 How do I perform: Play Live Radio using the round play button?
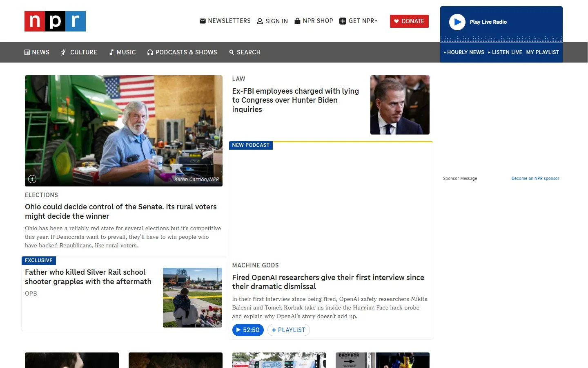457,22
